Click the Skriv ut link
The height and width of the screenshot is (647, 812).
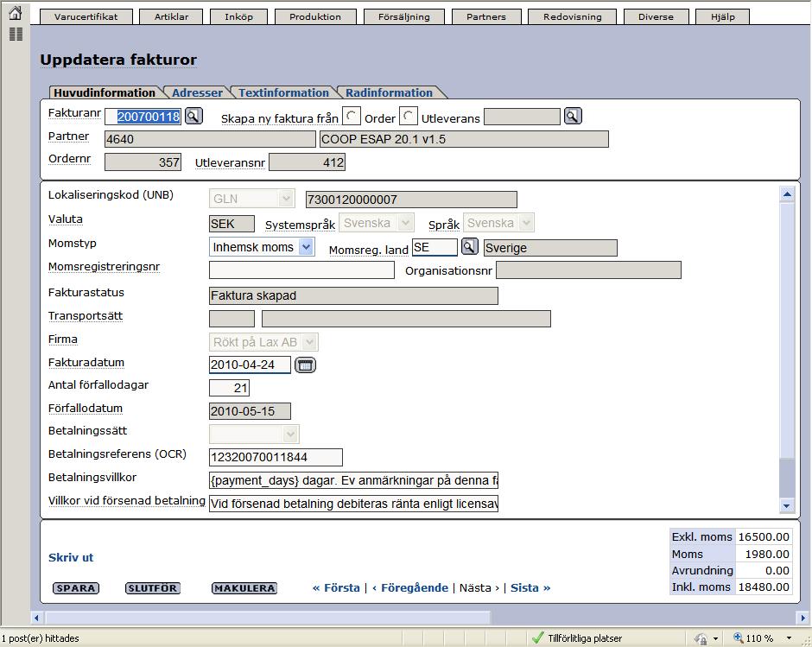pos(71,557)
